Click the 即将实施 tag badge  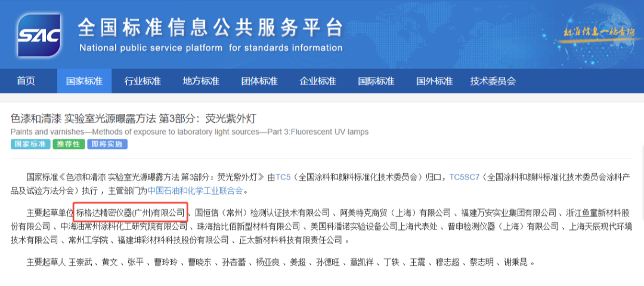[107, 144]
